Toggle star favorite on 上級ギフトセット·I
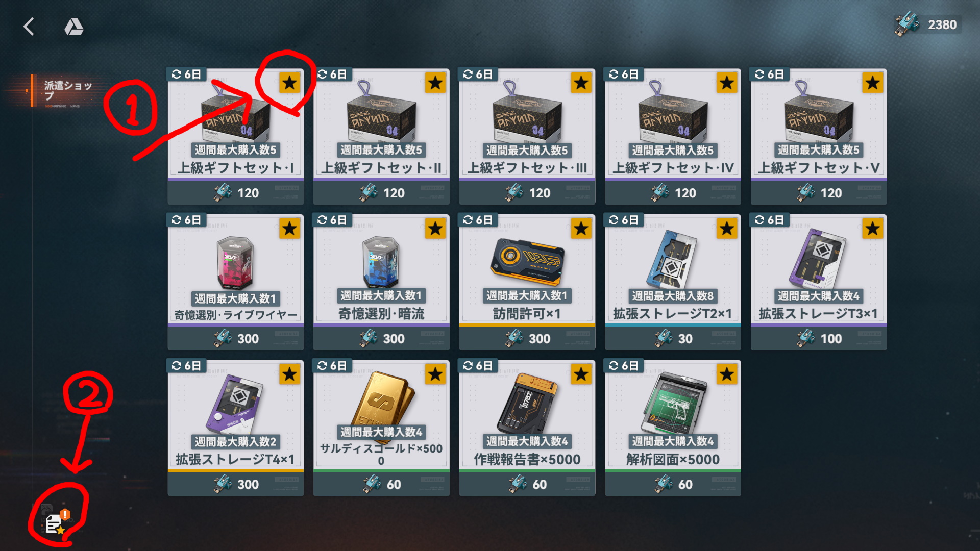Viewport: 980px width, 551px height. click(x=289, y=83)
